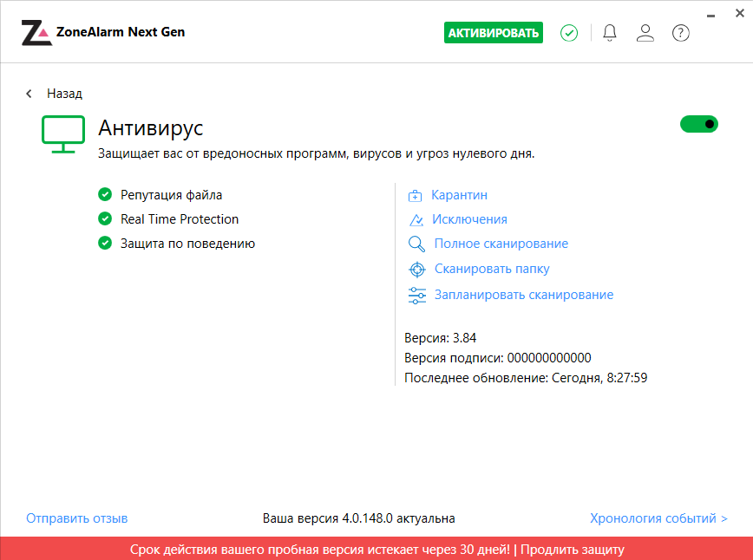Screen dimensions: 753x560
Task: Minimize the ZoneAlarm window
Action: point(710,16)
